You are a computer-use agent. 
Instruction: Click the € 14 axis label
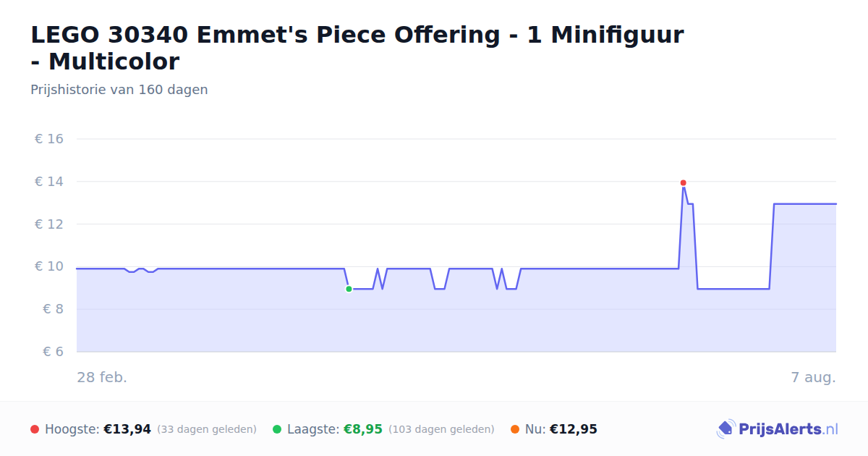[49, 182]
